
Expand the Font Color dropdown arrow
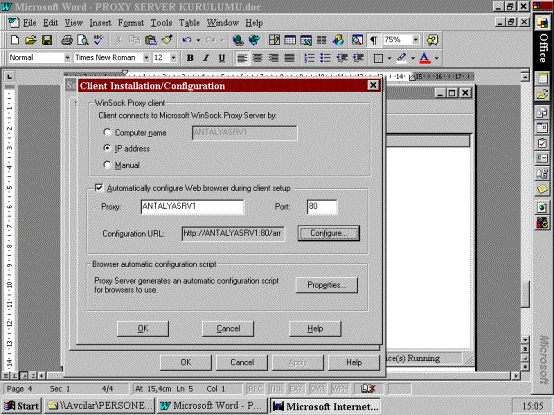coord(436,58)
